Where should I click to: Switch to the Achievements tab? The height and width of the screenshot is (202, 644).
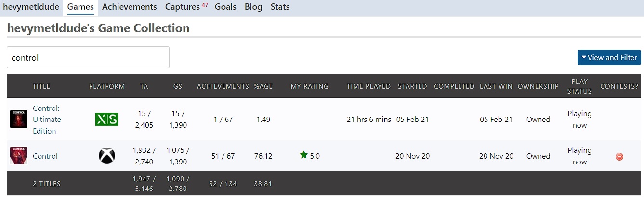pos(130,7)
